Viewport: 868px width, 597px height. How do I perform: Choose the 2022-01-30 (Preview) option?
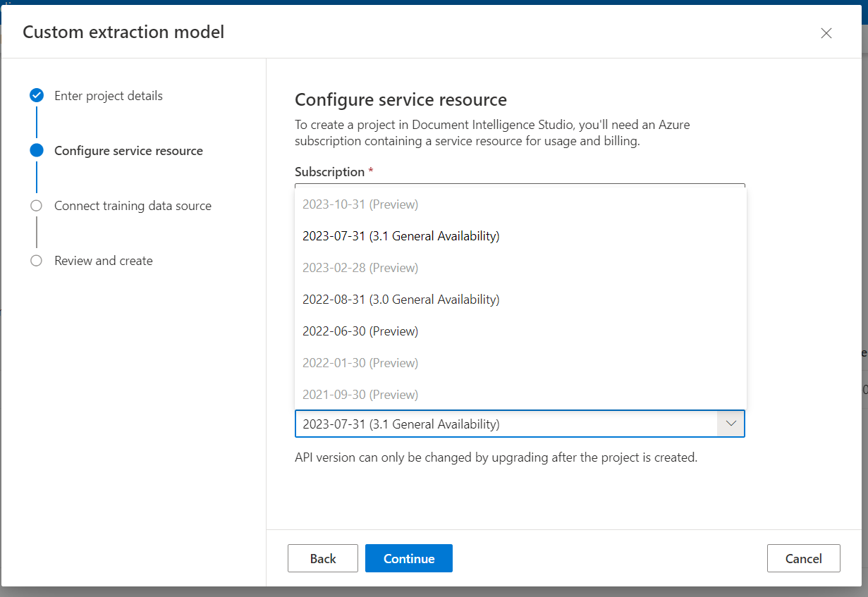tap(360, 363)
